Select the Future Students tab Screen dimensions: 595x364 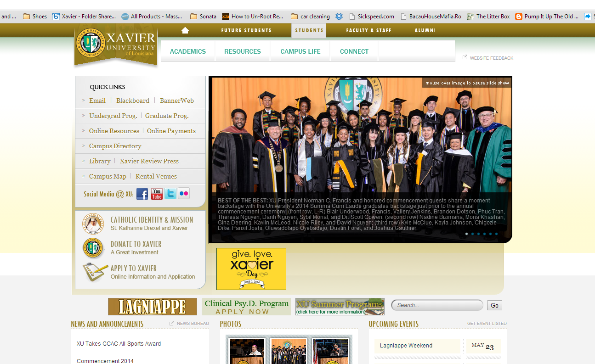246,30
